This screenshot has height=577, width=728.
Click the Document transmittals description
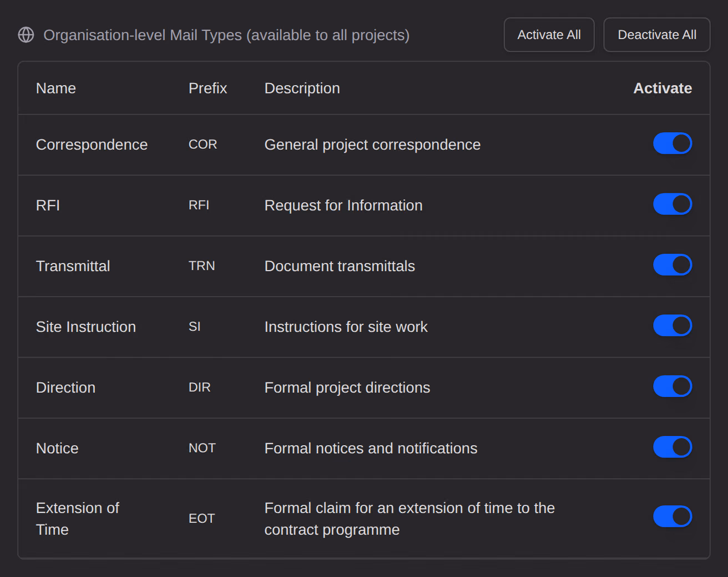(x=340, y=266)
